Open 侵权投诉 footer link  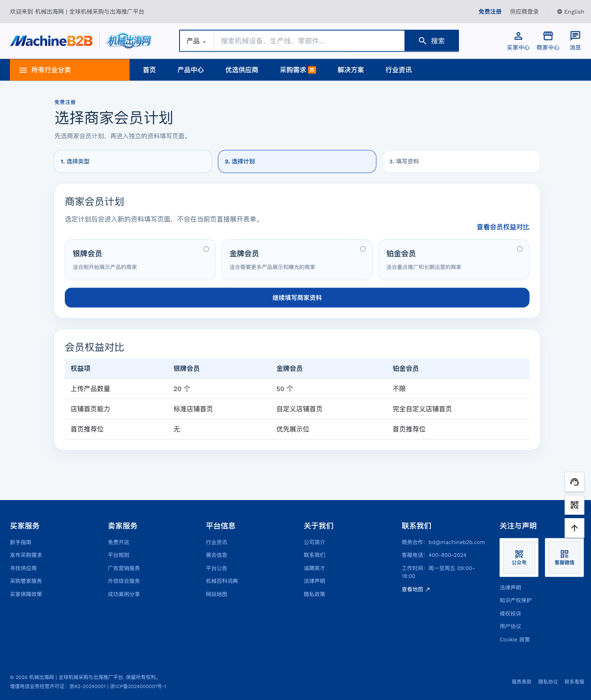[511, 614]
